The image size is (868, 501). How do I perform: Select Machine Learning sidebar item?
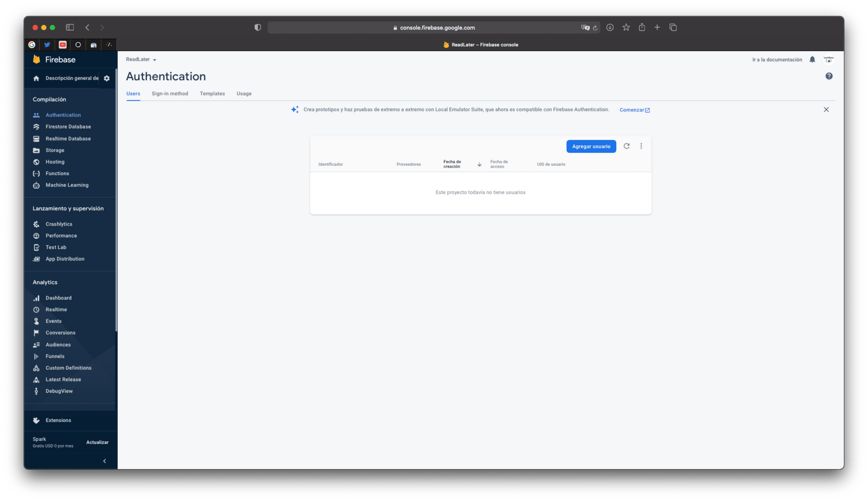[66, 185]
